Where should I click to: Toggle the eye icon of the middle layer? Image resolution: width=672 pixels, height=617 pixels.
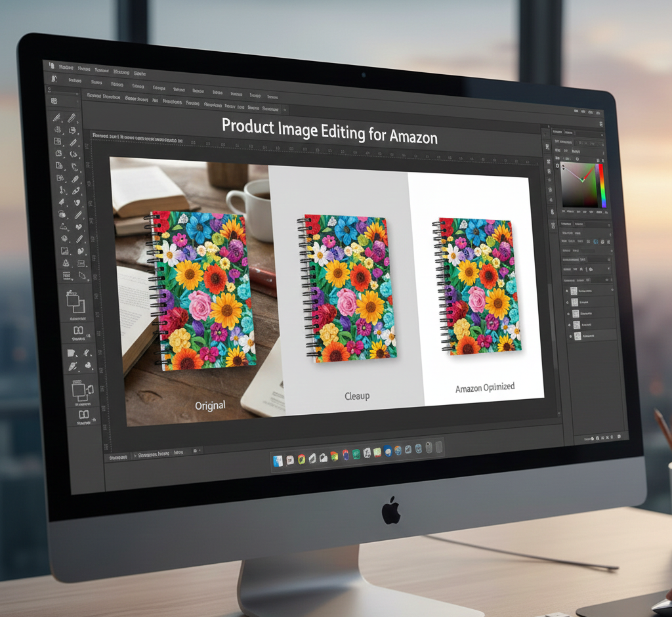568,313
